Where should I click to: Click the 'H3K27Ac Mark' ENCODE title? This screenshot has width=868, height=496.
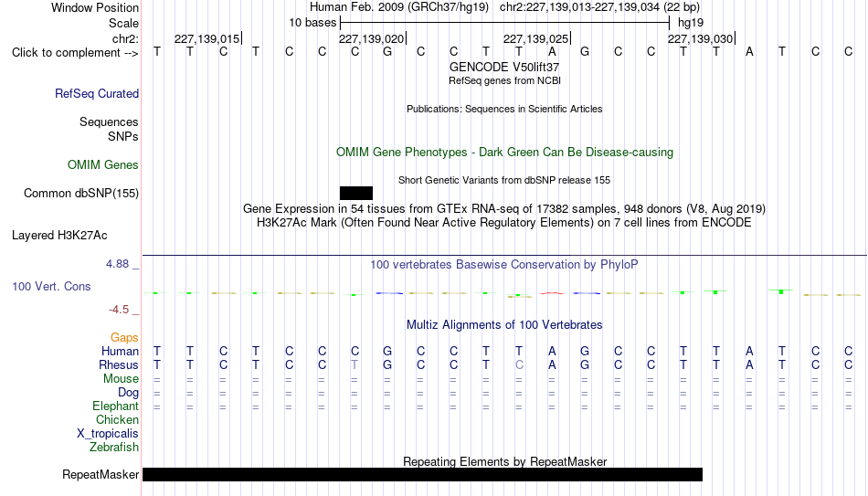tap(504, 223)
